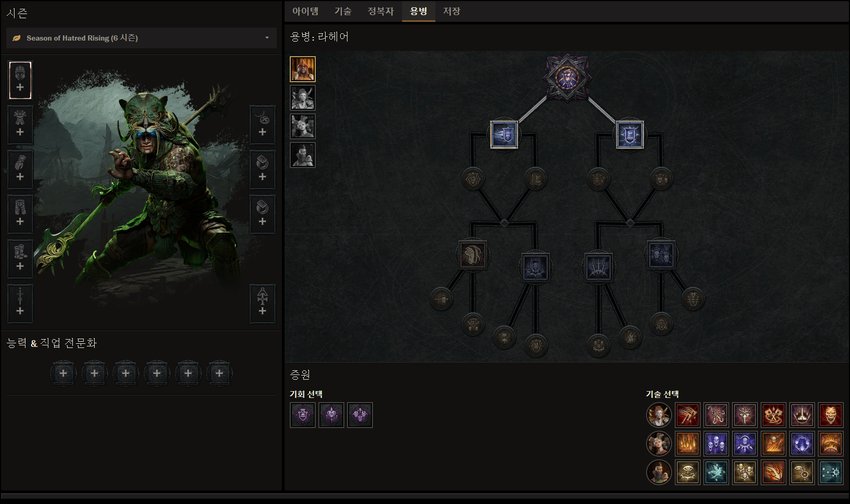Screen dimensions: 850x504
Task: Add an item to the lower ring slot
Action: pyautogui.click(x=263, y=214)
